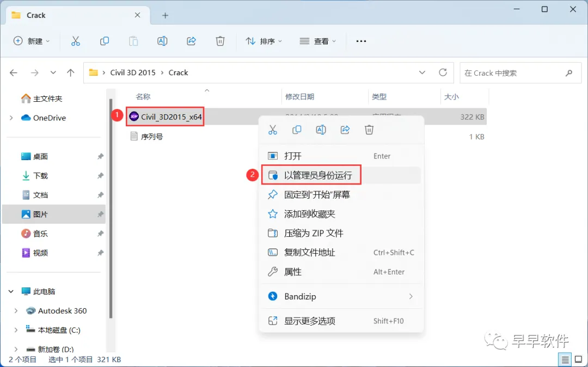Click the Cut icon in the context menu
Image resolution: width=588 pixels, height=367 pixels.
(x=273, y=130)
